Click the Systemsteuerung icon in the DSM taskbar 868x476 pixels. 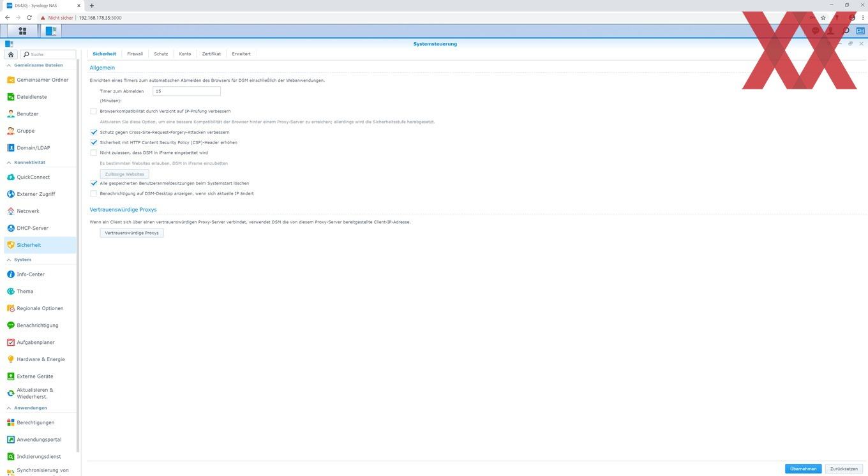(x=51, y=31)
